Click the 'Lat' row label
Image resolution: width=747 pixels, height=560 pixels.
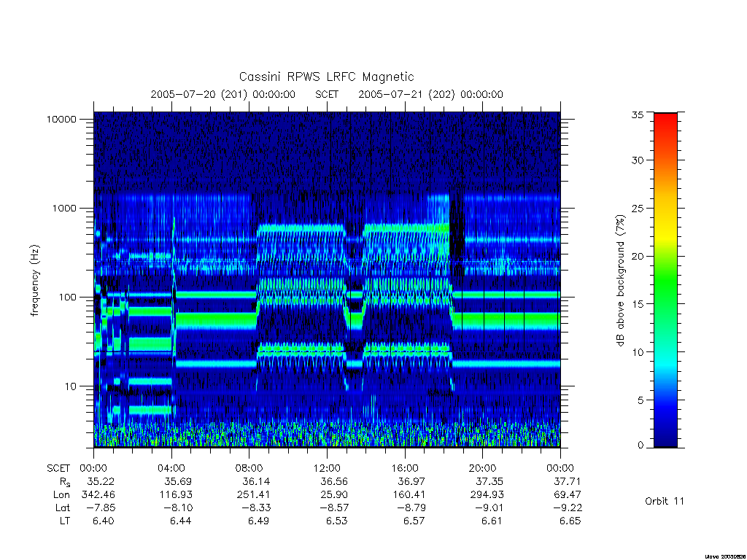(63, 507)
